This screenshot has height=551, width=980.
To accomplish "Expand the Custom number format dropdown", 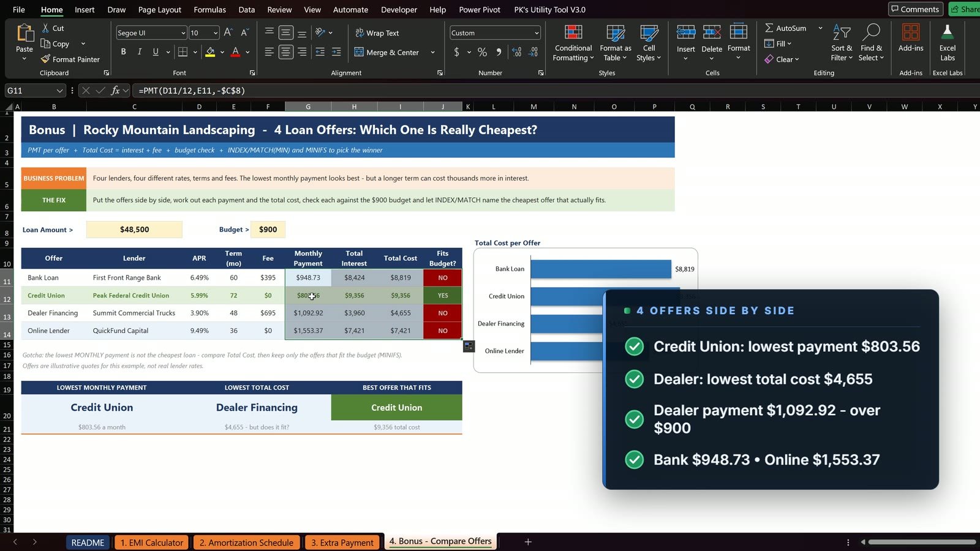I will point(537,33).
